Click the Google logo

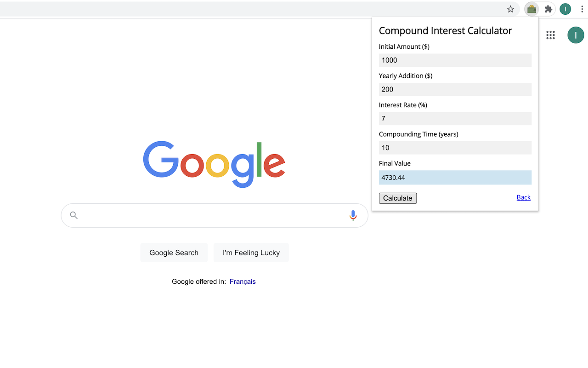(x=214, y=165)
